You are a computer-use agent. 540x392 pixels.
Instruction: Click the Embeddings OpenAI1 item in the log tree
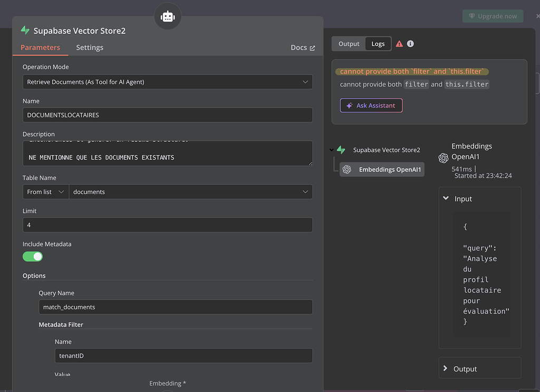pyautogui.click(x=382, y=169)
